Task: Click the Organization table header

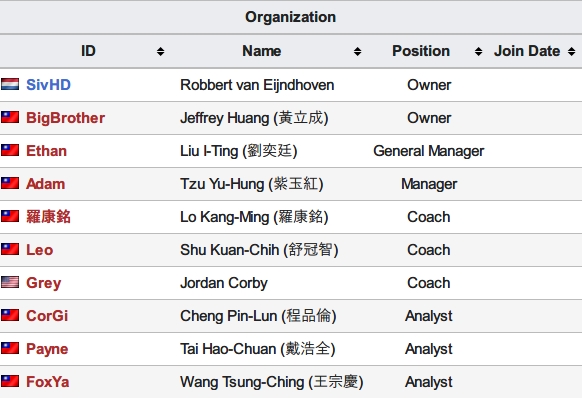Action: click(291, 17)
